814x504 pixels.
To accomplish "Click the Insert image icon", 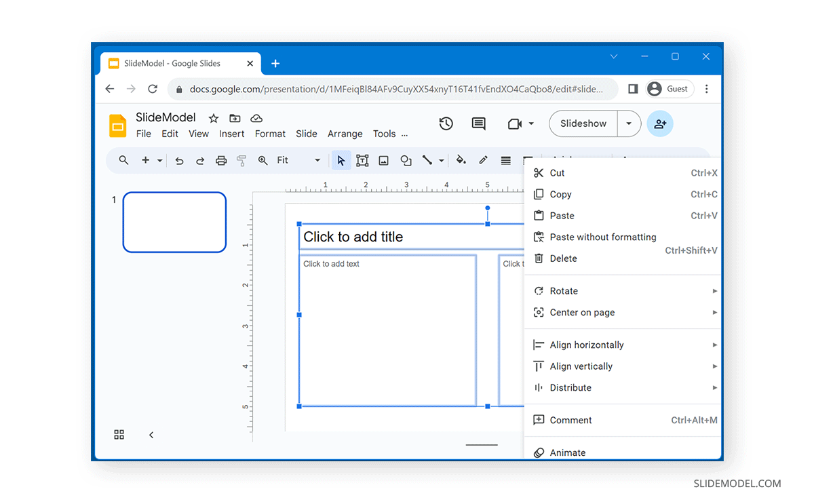I will click(384, 160).
